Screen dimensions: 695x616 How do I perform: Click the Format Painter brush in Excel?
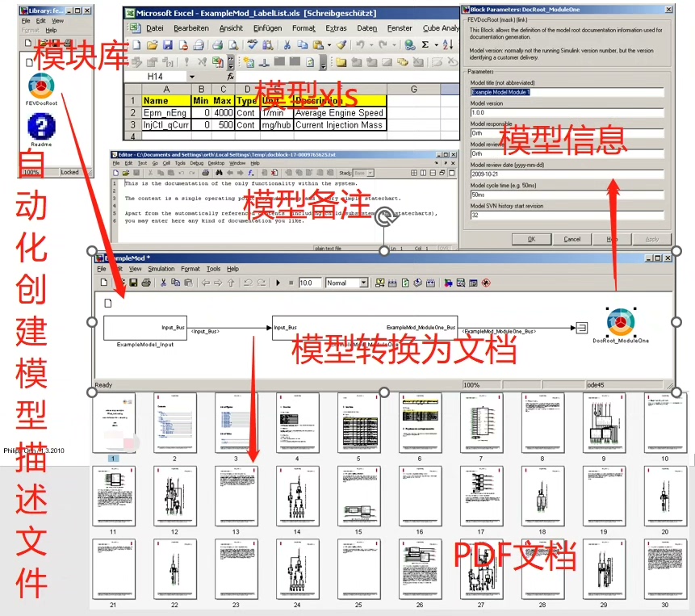[x=341, y=44]
